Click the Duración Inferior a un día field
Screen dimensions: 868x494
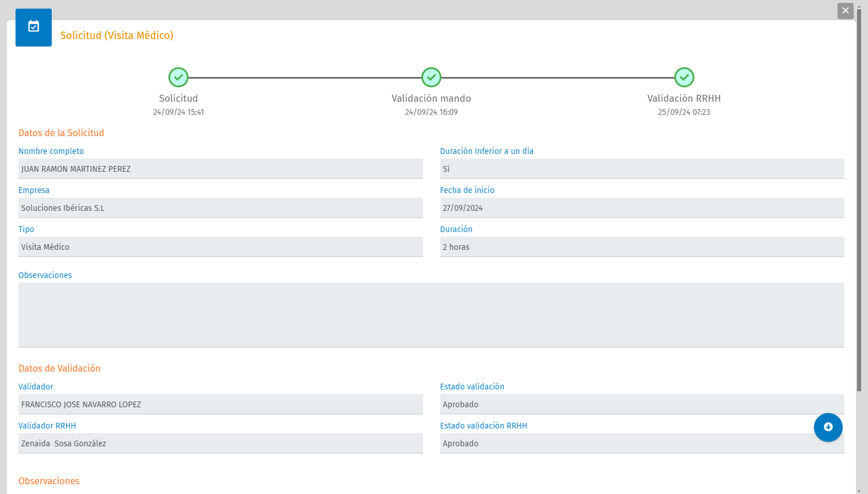[x=642, y=169]
